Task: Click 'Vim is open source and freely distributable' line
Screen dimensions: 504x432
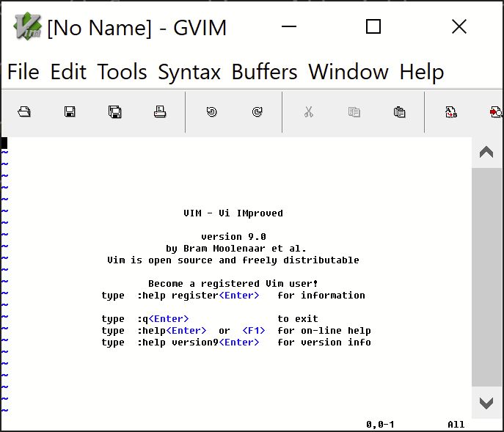Action: pos(233,260)
